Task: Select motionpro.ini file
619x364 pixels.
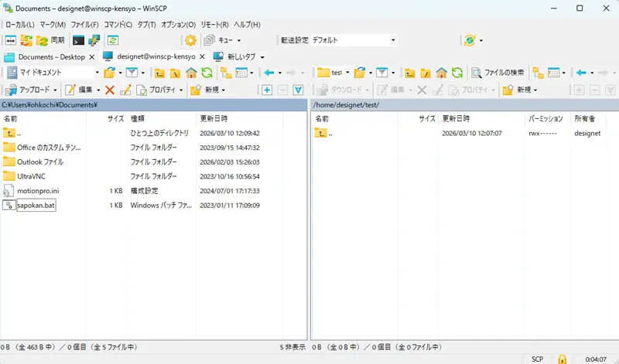Action: pyautogui.click(x=38, y=191)
